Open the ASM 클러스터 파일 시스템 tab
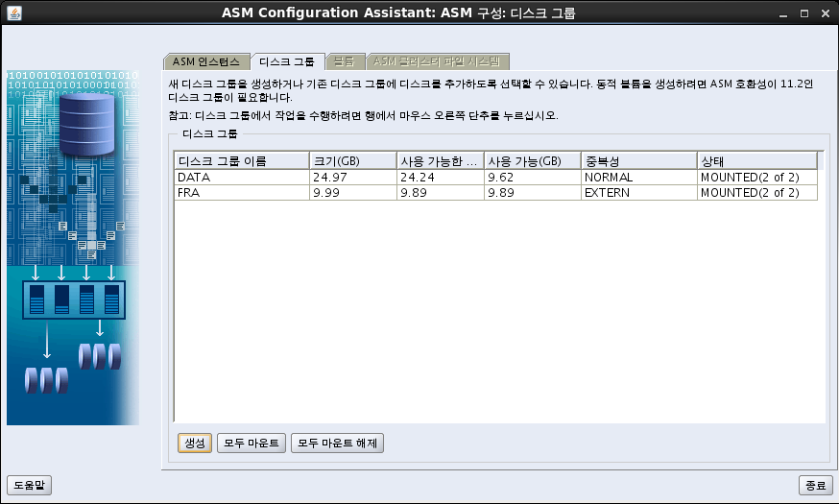The image size is (839, 504). [x=435, y=61]
